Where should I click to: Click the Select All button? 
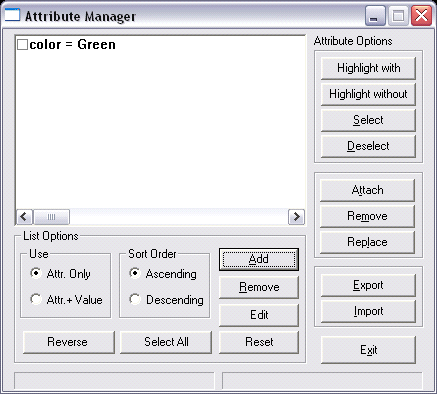tap(166, 342)
